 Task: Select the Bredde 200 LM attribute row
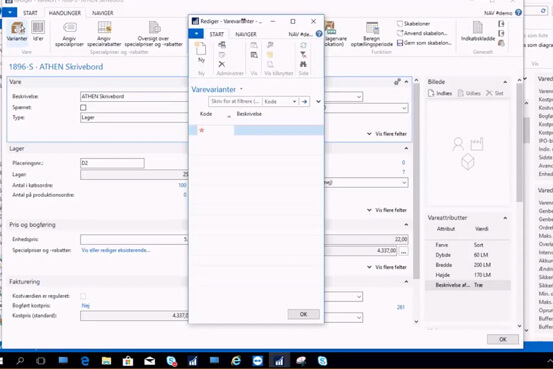pyautogui.click(x=468, y=265)
